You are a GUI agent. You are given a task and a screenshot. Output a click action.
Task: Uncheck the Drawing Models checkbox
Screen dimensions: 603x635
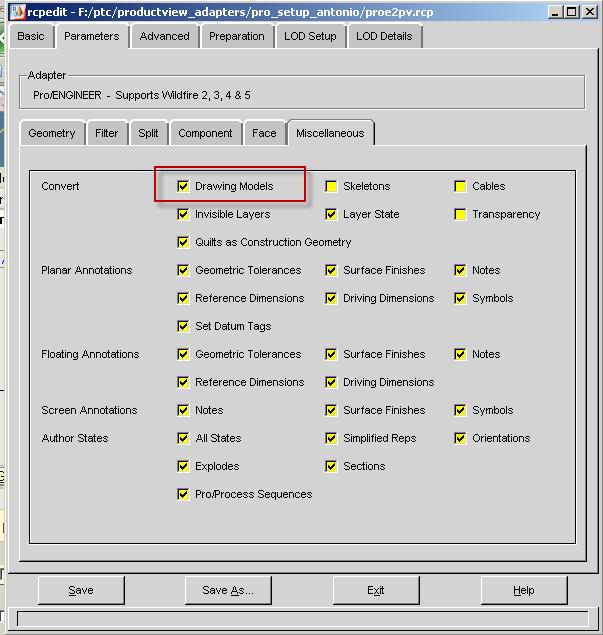183,186
